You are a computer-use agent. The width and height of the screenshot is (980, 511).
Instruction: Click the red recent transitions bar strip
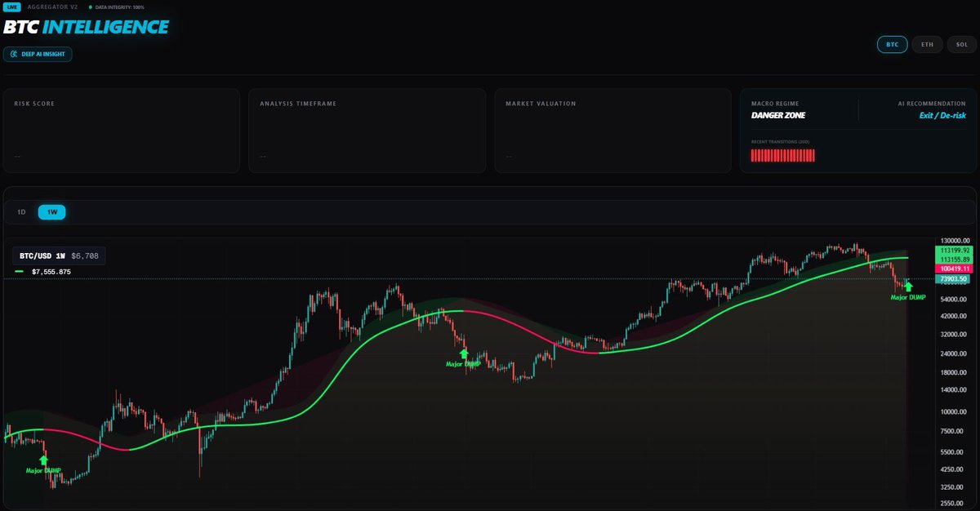783,155
